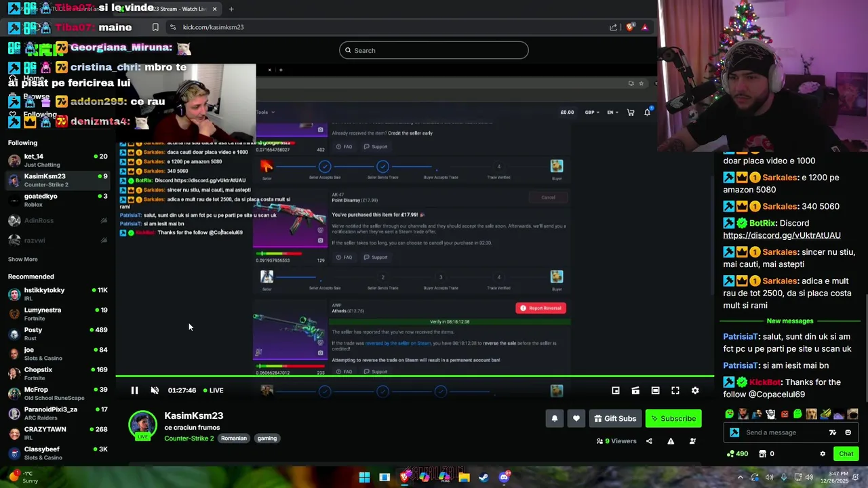Open Discord from taskbar
Image resolution: width=868 pixels, height=488 pixels.
[504, 477]
